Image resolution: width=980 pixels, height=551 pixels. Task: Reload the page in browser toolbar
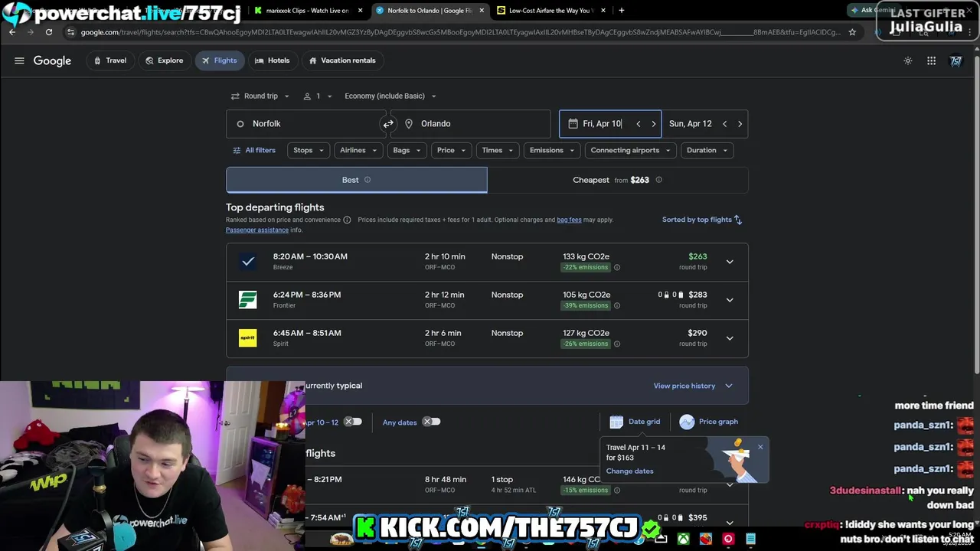(x=49, y=32)
